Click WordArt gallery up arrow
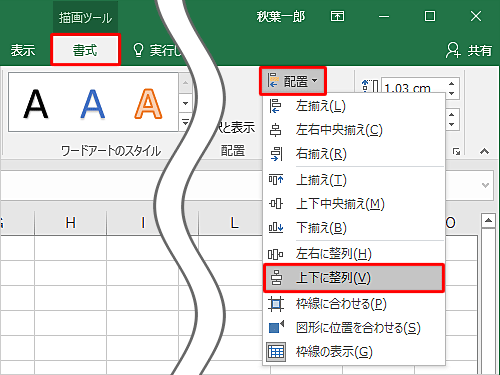The width and height of the screenshot is (500, 375). (x=186, y=83)
